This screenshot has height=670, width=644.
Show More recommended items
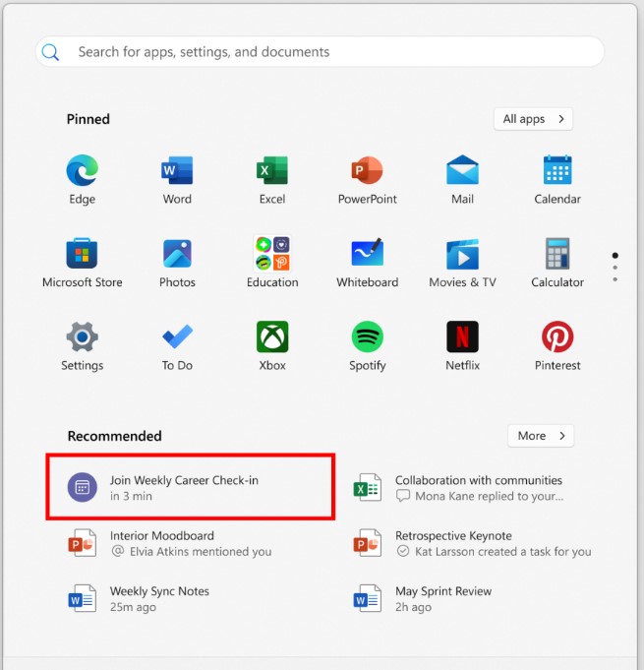pos(541,436)
